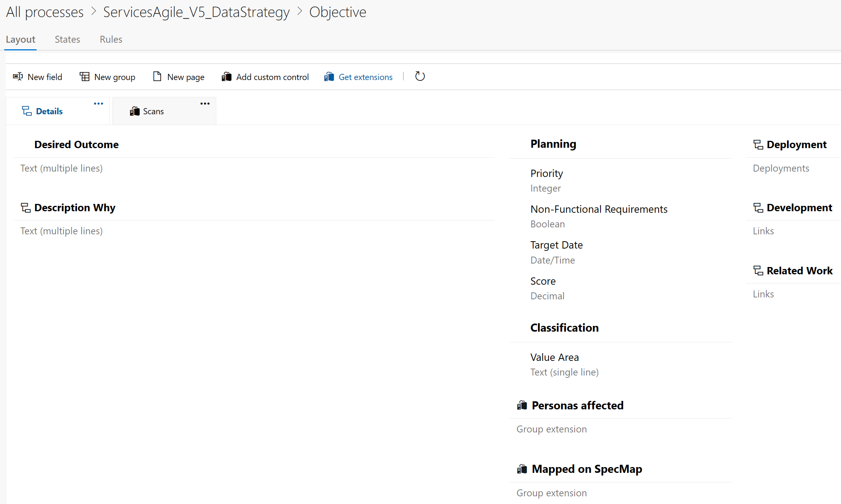Switch to the Rules tab
Viewport: 841px width, 504px height.
[111, 39]
